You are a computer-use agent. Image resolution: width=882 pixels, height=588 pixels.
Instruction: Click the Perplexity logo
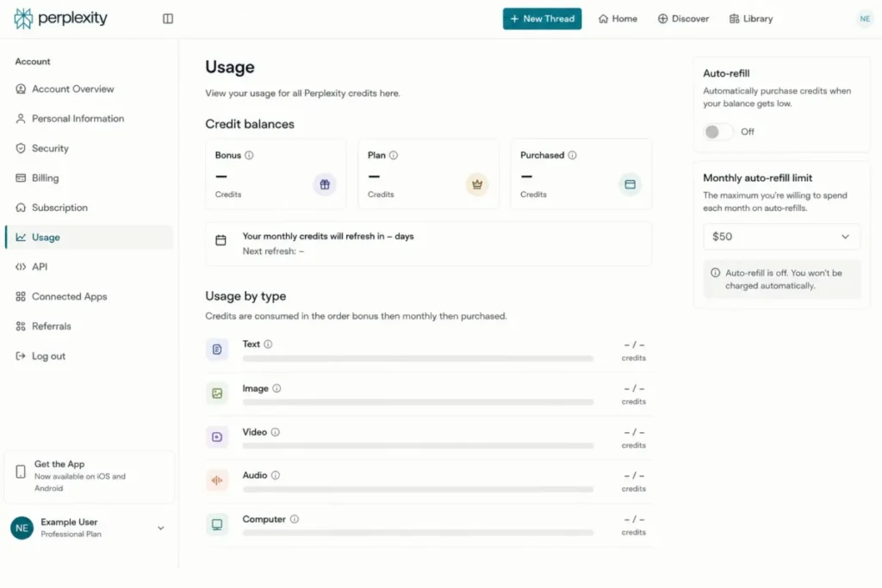click(x=60, y=19)
